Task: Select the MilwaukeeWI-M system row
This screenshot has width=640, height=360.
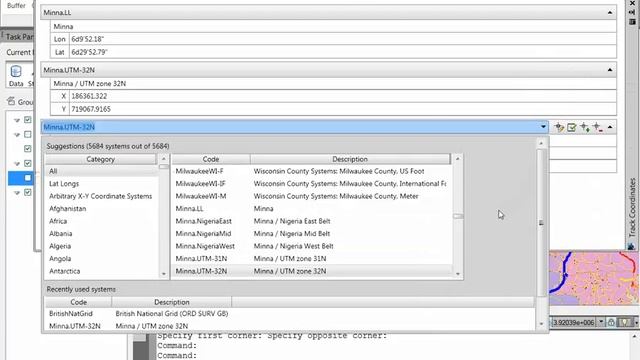Action: [x=312, y=196]
